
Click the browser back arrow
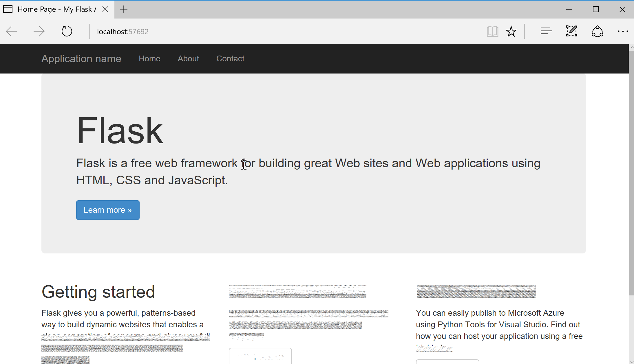pos(12,31)
